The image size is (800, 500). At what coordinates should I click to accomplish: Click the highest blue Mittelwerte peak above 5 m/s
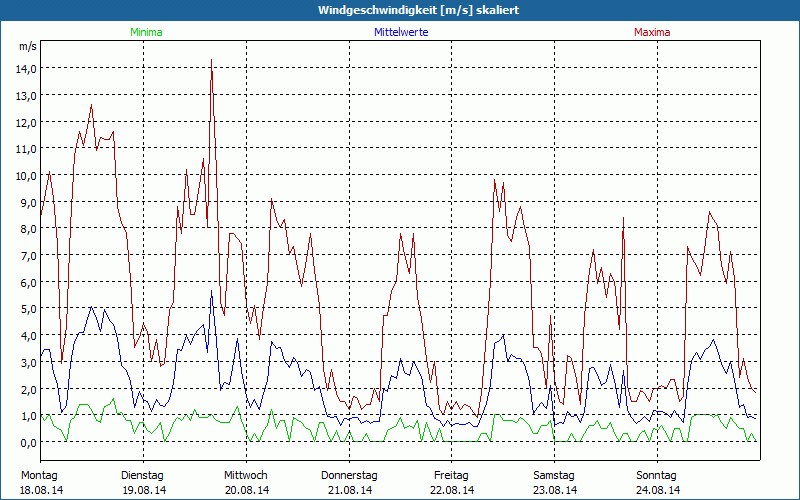click(x=211, y=292)
